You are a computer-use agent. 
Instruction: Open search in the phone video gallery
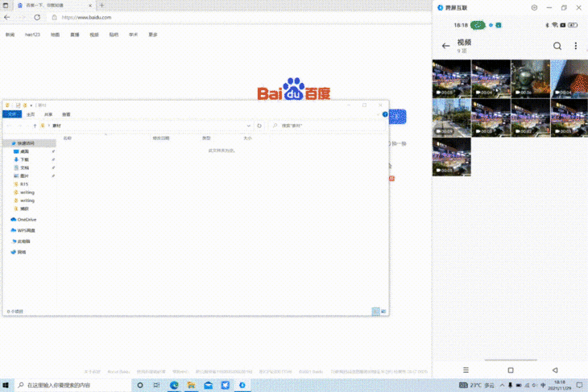557,46
